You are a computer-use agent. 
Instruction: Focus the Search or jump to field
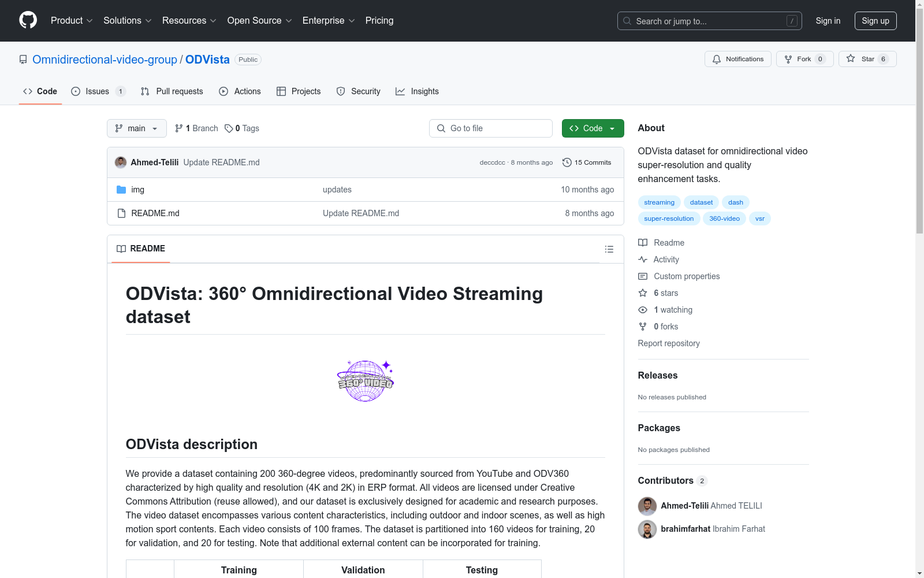tap(710, 21)
